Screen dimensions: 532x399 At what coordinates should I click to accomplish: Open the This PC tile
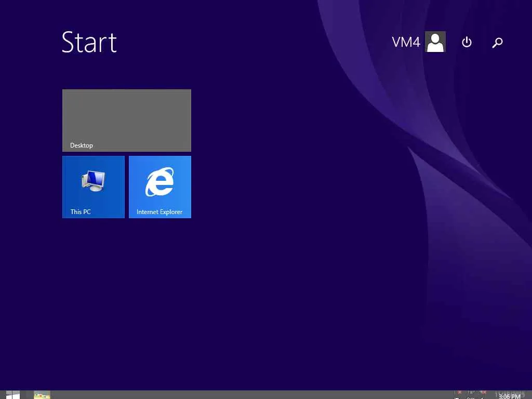pos(94,187)
